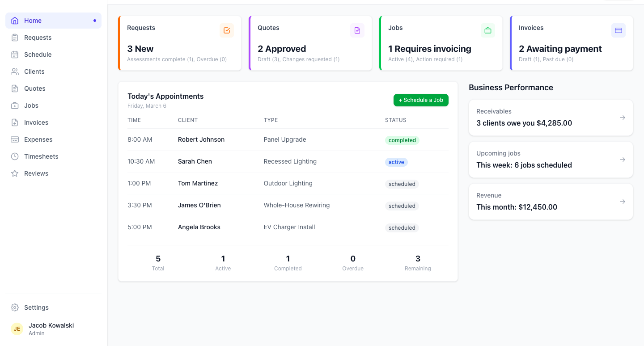644x362 pixels.
Task: Click the credit card icon on the Invoices card
Action: 619,30
